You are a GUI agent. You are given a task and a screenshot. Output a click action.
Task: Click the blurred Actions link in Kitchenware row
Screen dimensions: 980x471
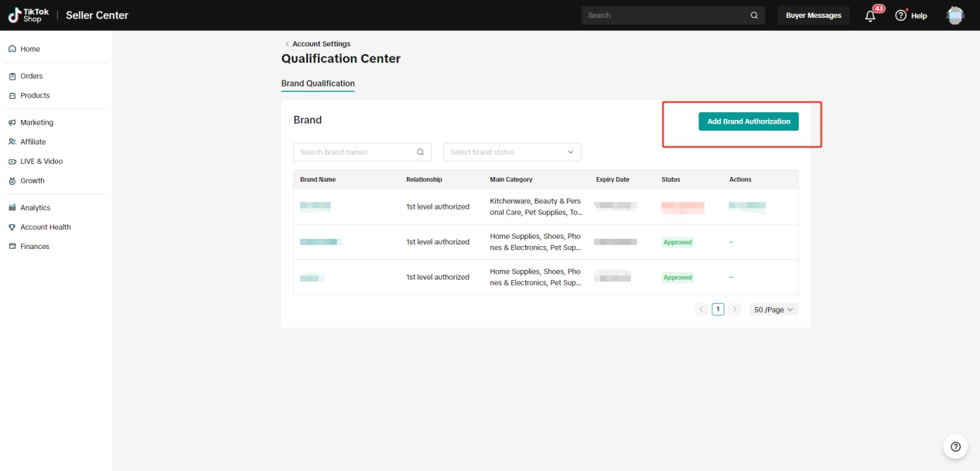(x=747, y=206)
